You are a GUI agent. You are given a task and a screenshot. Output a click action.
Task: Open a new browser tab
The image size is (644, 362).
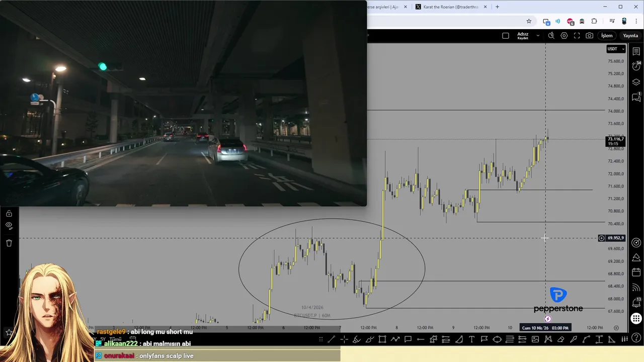pos(497,7)
